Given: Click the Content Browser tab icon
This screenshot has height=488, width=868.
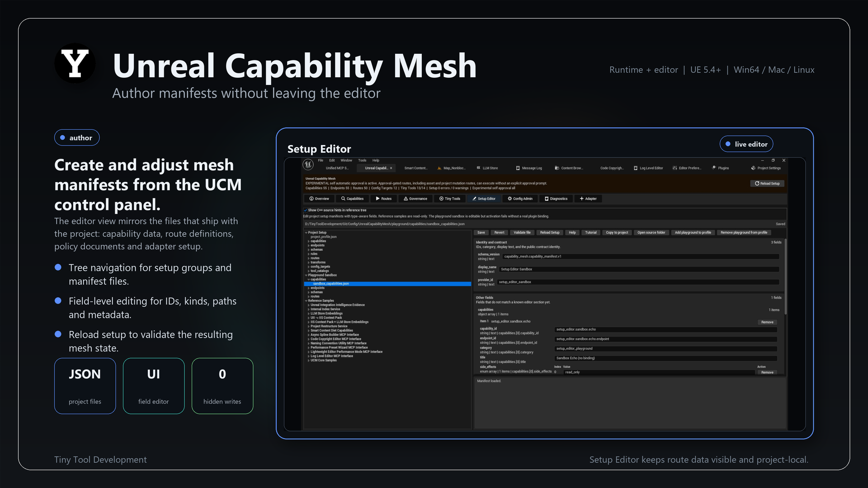Looking at the screenshot, I should point(557,168).
